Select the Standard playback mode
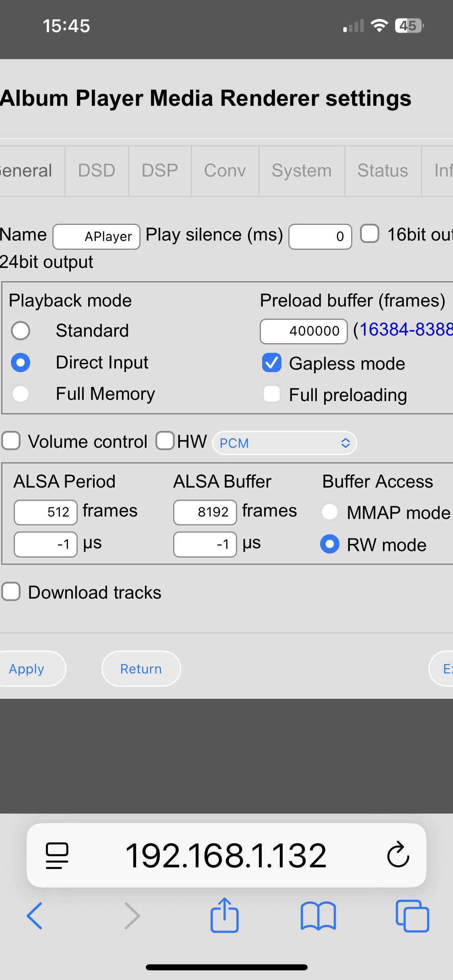 point(21,331)
